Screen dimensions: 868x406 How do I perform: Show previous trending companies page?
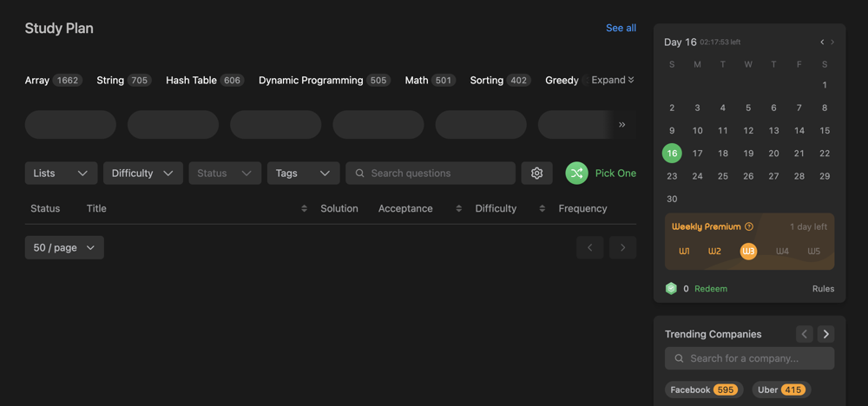(x=805, y=334)
